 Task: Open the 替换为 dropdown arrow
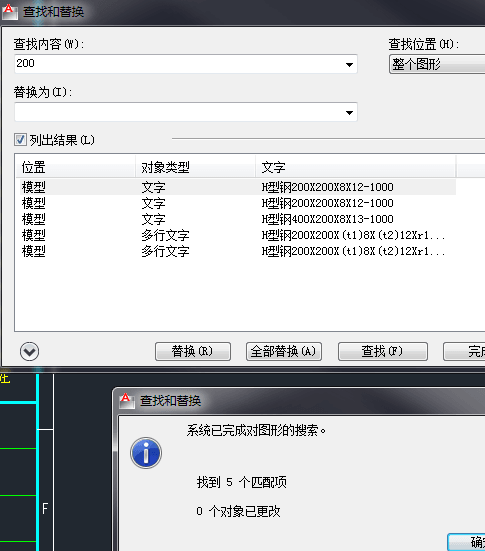pyautogui.click(x=349, y=112)
